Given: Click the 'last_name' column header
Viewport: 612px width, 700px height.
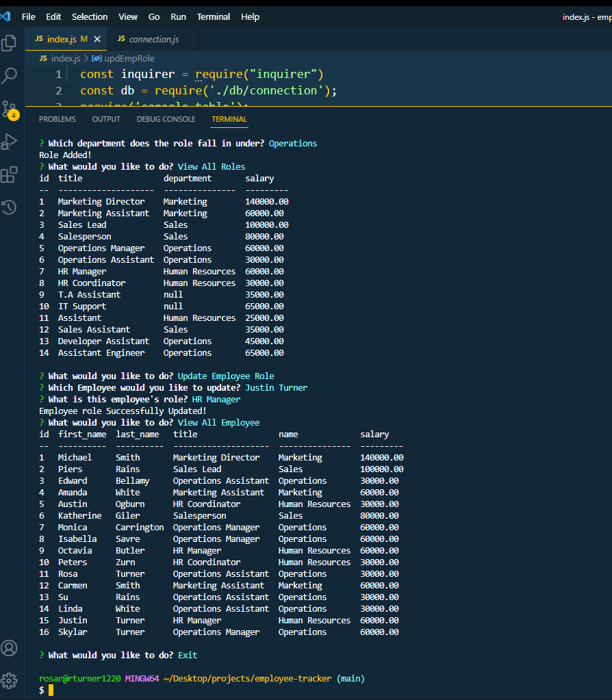Looking at the screenshot, I should point(137,434).
